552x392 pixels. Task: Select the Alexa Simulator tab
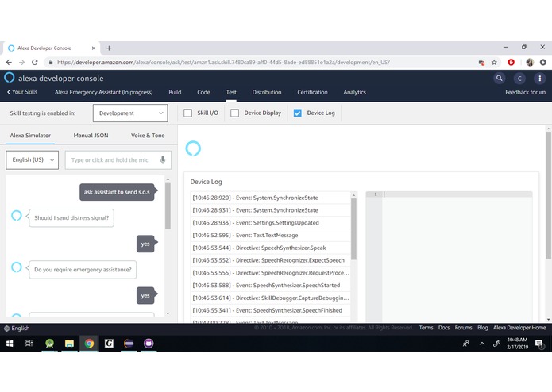(30, 136)
